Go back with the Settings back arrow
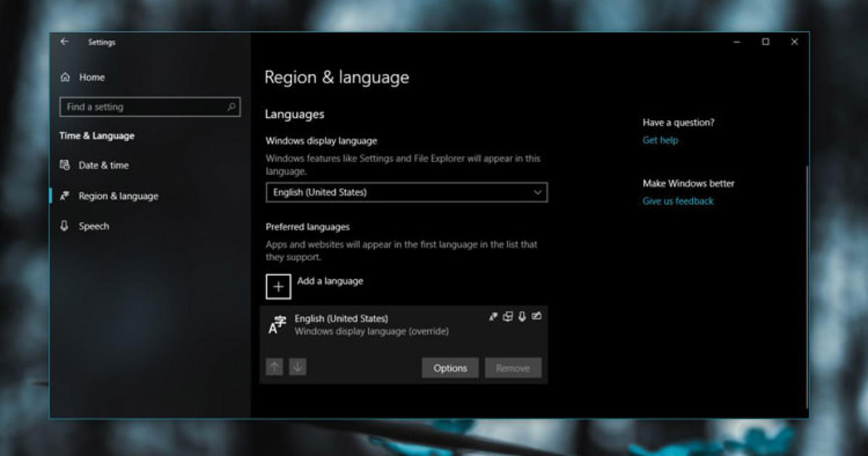The width and height of the screenshot is (868, 456). [x=65, y=42]
